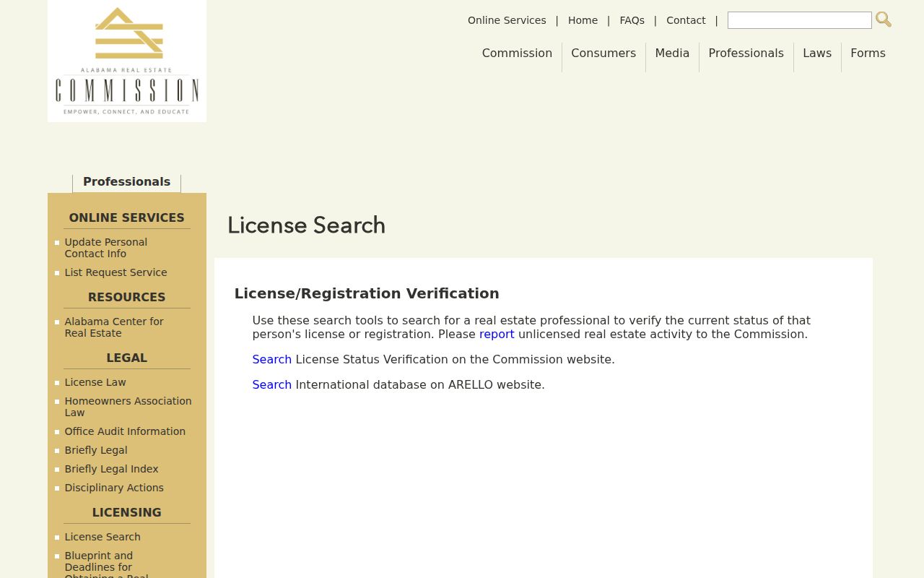924x578 pixels.
Task: Open the Briefly Legal link
Action: pos(96,450)
